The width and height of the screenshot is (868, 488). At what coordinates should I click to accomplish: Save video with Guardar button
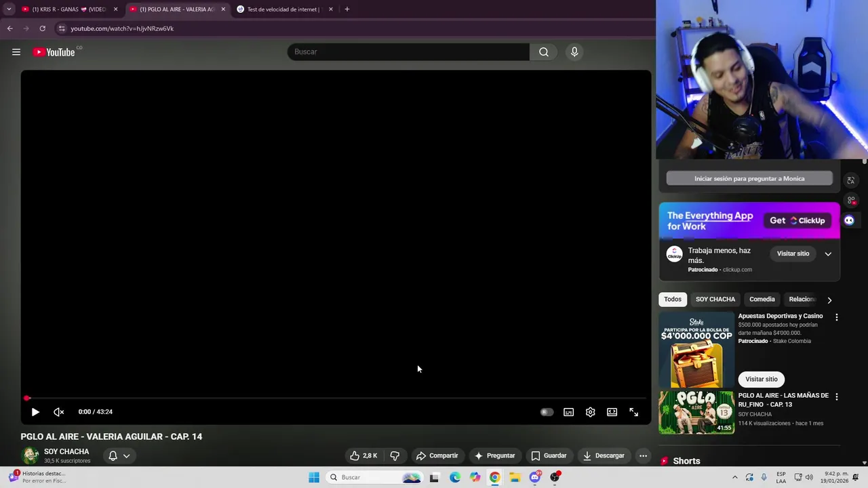pyautogui.click(x=549, y=455)
